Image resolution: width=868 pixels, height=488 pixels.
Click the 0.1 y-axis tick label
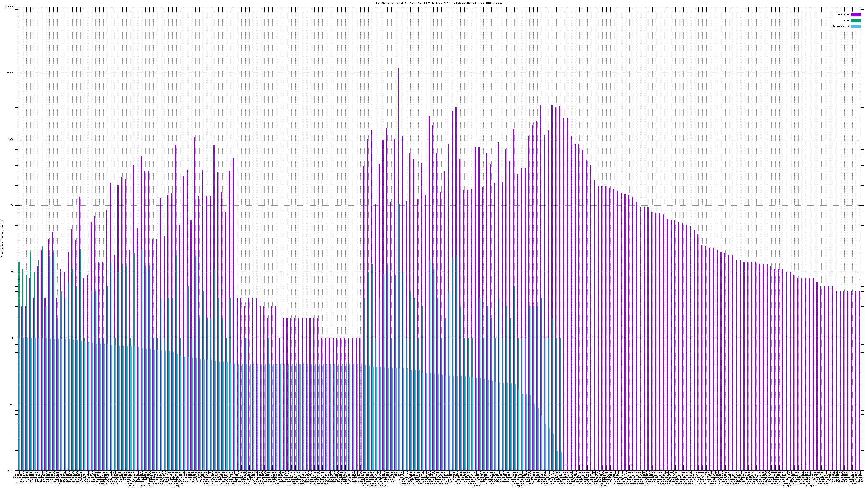[12, 404]
